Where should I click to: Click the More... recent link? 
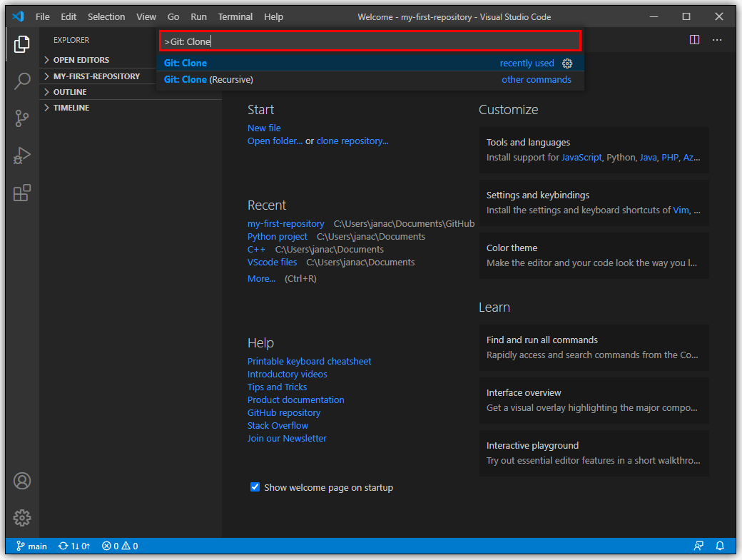click(261, 279)
